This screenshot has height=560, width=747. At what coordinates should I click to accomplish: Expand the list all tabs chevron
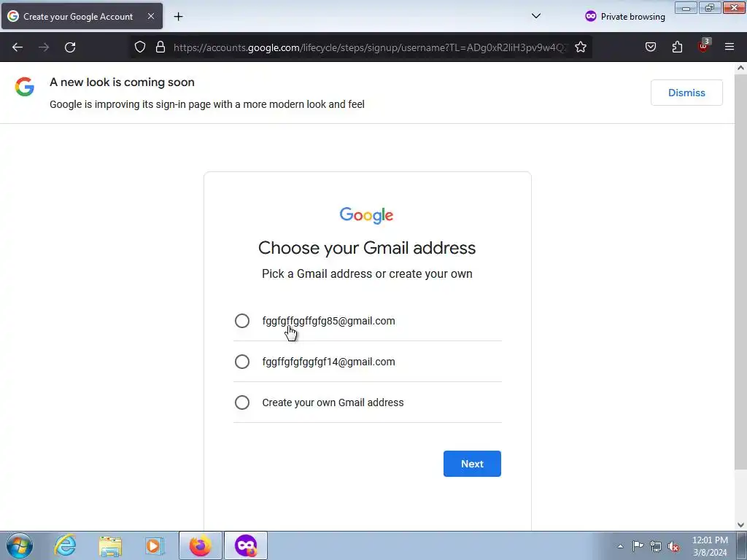[x=536, y=16]
